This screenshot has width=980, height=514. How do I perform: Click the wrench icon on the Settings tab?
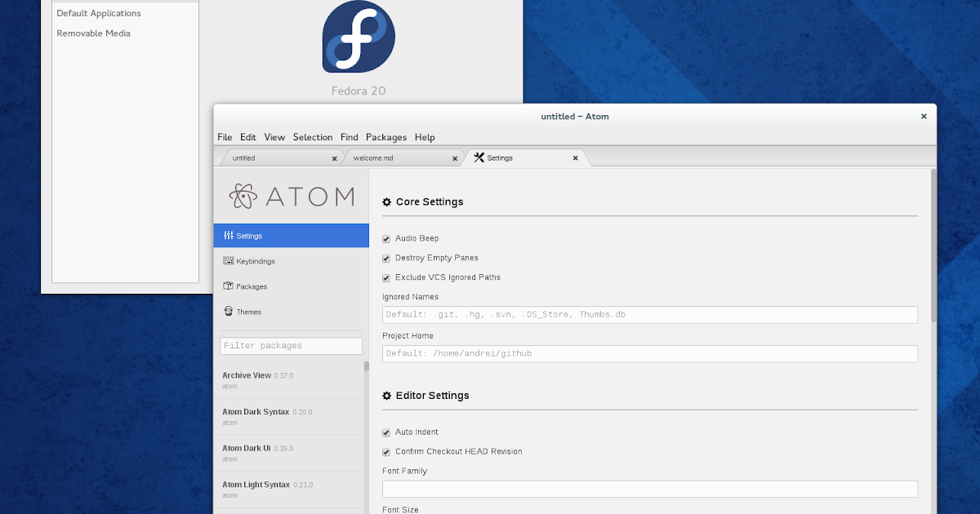tap(478, 157)
